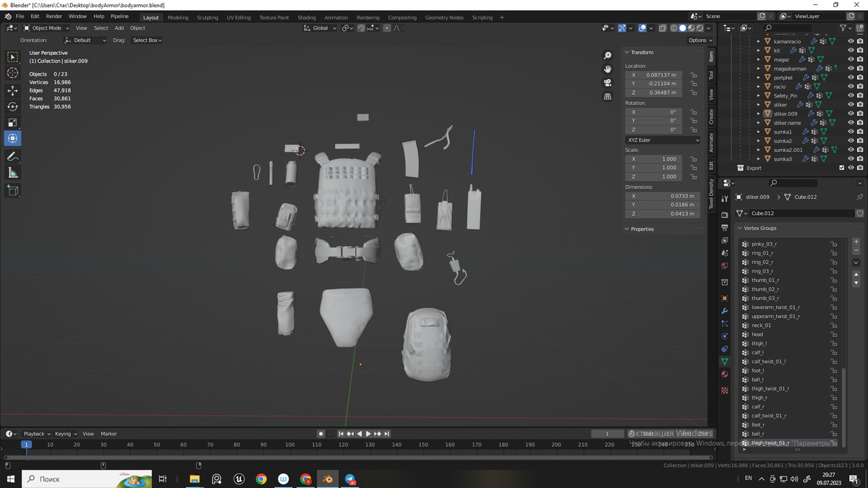Switch to rendered viewport shading
The width and height of the screenshot is (868, 488).
[x=700, y=28]
